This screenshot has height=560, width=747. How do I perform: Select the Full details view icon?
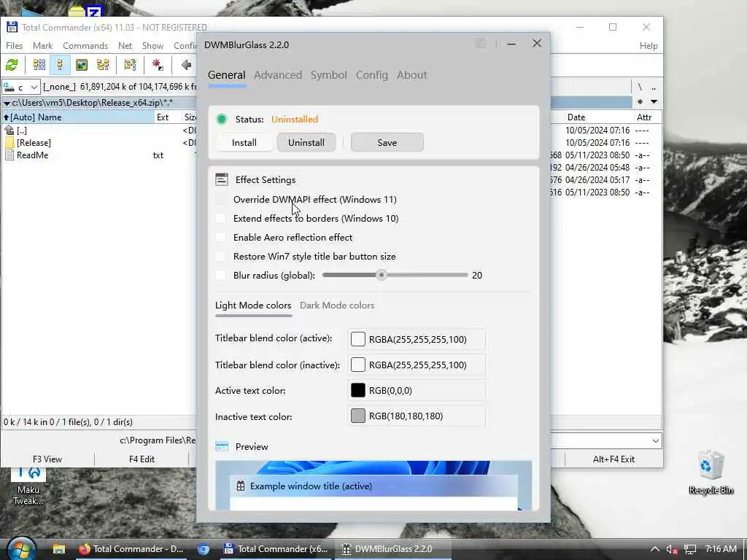point(60,65)
